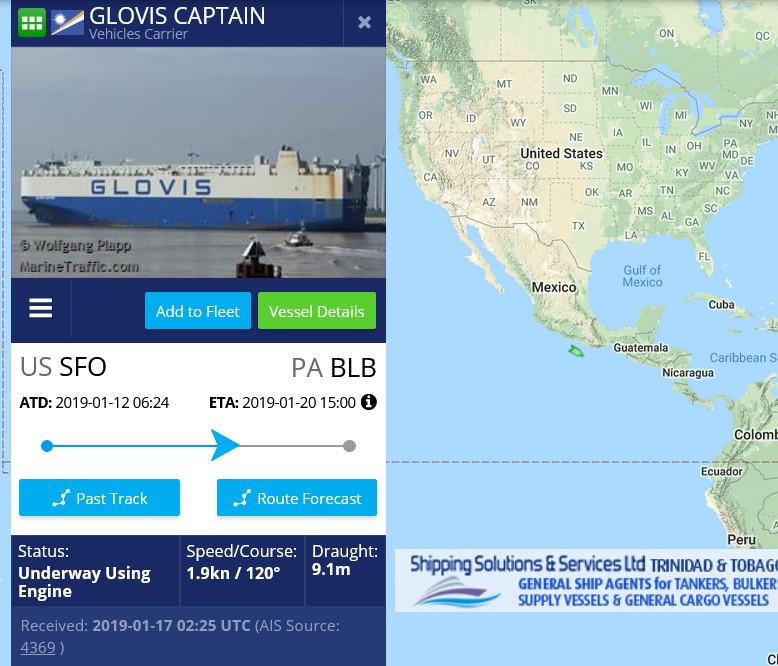Open the Shipping Solutions & Services ad banner
This screenshot has width=778, height=666.
tap(586, 581)
